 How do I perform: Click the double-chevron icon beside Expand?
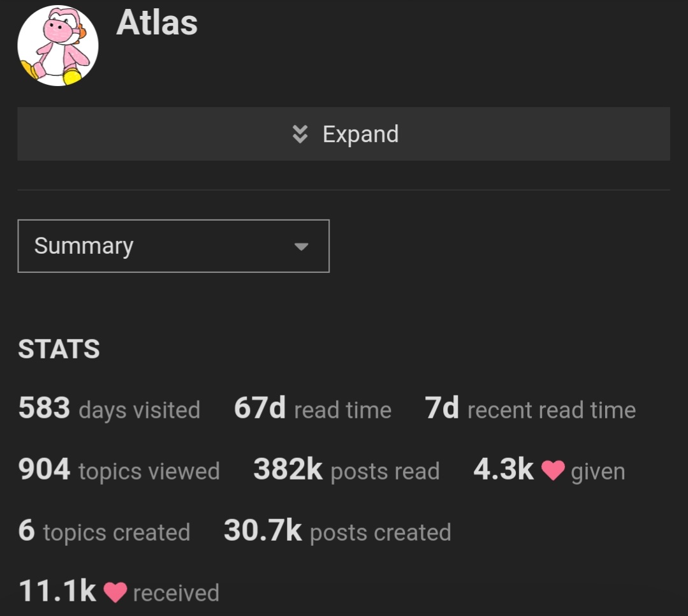click(300, 135)
